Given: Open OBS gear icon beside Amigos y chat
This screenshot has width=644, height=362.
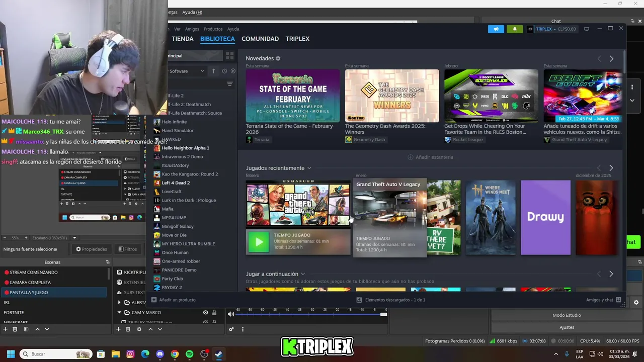Looking at the screenshot, I should tap(636, 302).
